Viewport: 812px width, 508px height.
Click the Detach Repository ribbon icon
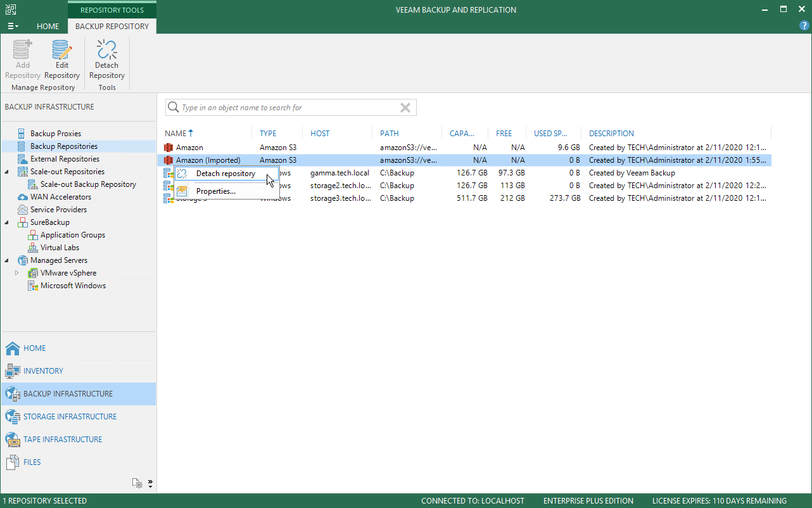tap(106, 49)
